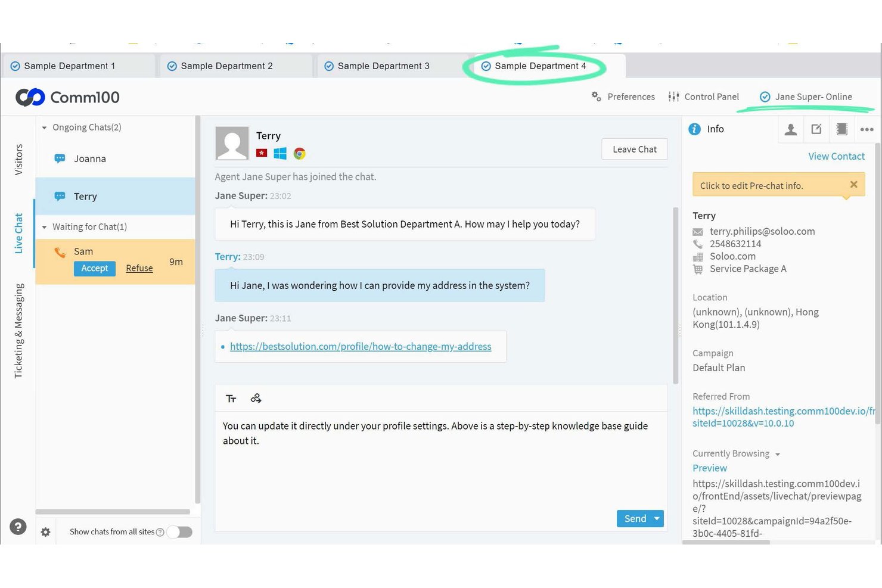Expand the Currently Browsing dropdown
The width and height of the screenshot is (882, 588).
coord(778,455)
